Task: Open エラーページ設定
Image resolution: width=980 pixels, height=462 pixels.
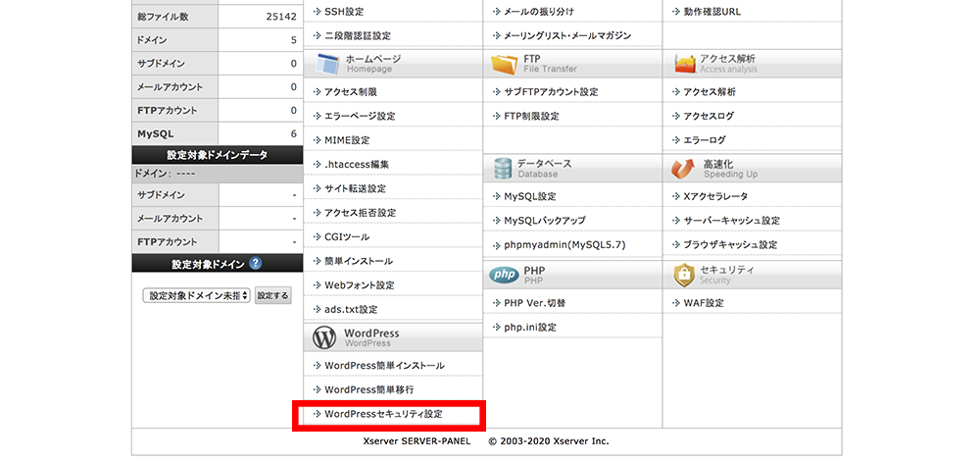Action: [x=360, y=117]
